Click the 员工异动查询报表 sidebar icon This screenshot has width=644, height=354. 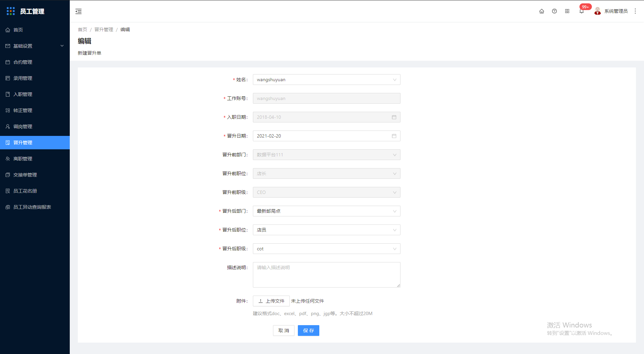pyautogui.click(x=8, y=207)
